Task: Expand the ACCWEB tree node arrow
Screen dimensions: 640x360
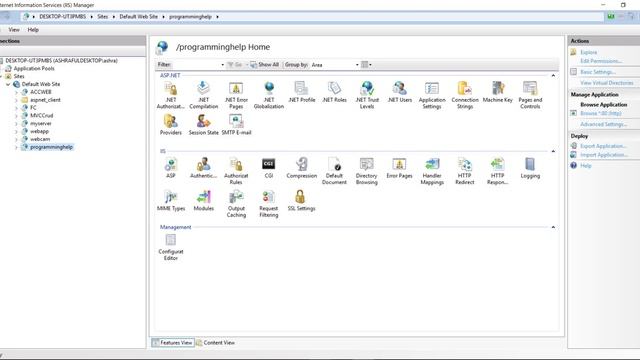Action: point(16,92)
